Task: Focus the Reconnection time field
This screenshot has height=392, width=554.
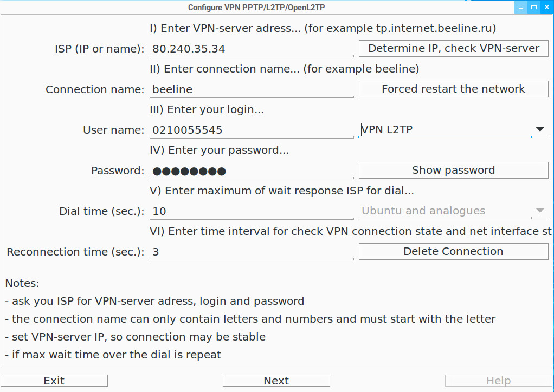Action: (252, 252)
